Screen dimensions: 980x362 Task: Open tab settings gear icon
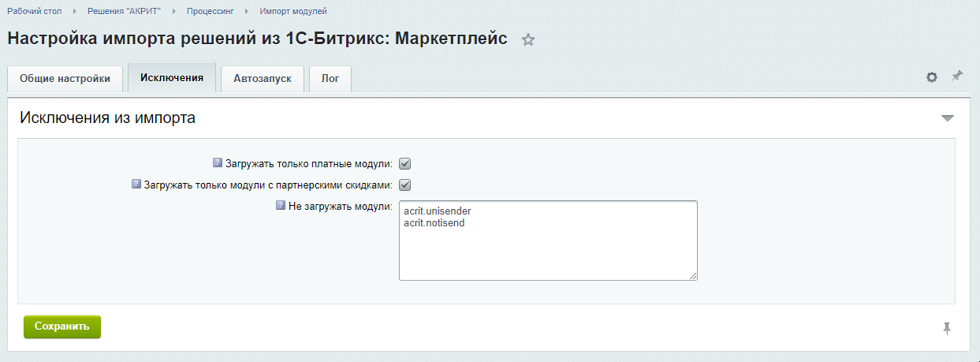pyautogui.click(x=932, y=77)
